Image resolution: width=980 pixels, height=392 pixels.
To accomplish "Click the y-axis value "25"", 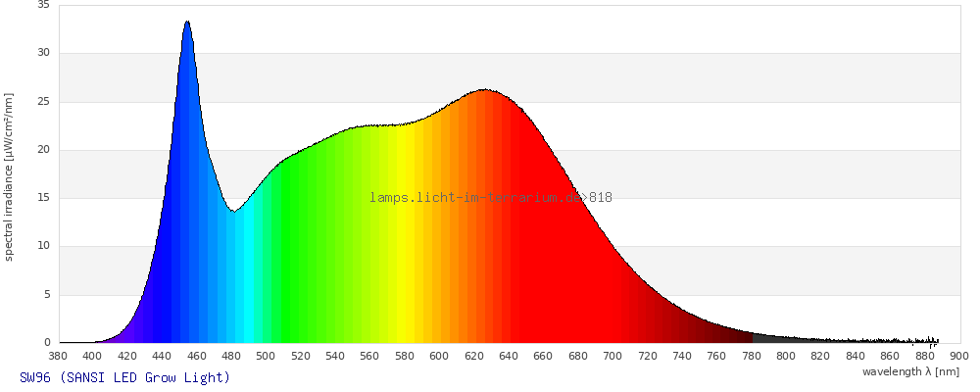I will tap(44, 101).
